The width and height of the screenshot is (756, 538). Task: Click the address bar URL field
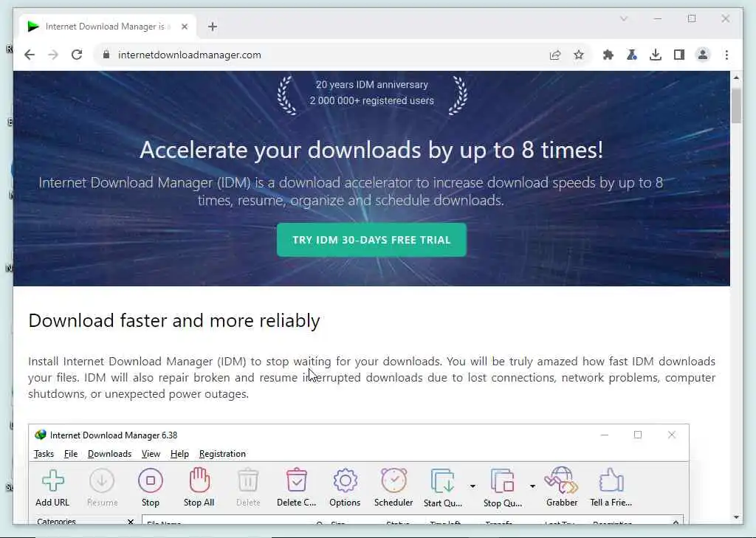(x=323, y=55)
